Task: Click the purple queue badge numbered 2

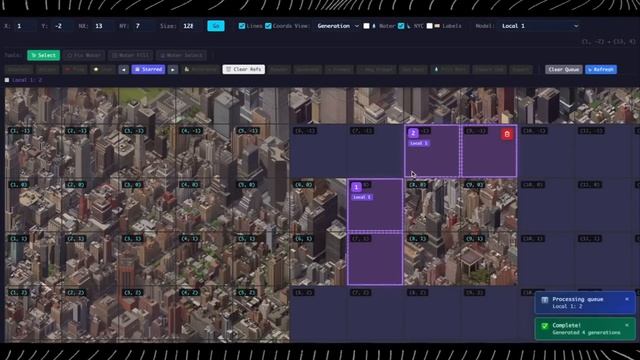Action: (x=413, y=133)
